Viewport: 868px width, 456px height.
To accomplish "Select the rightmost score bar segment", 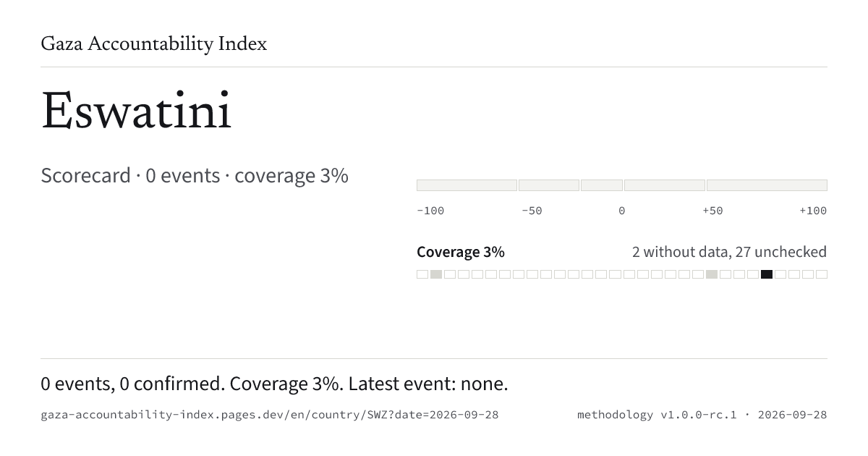I will pos(767,185).
